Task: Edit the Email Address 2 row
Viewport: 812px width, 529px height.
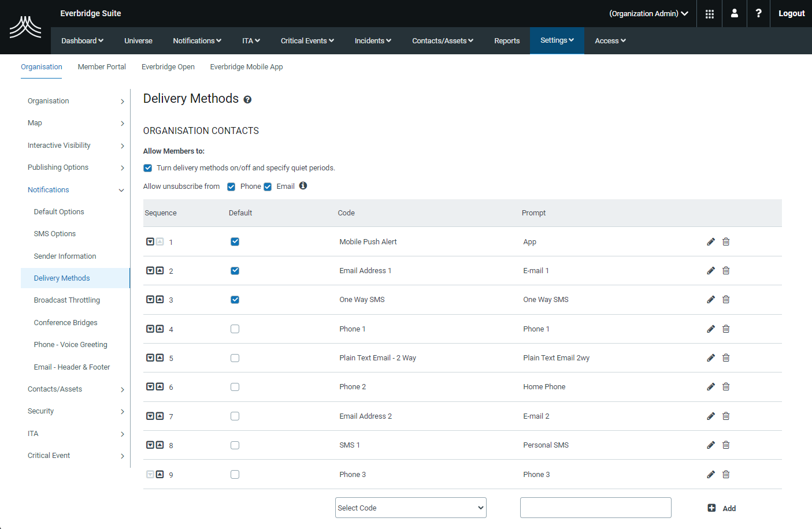Action: coord(711,416)
